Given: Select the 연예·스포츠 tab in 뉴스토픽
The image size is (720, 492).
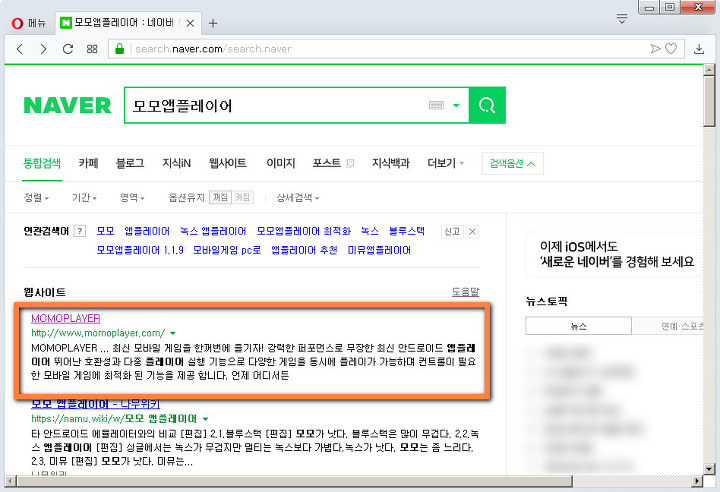Looking at the screenshot, I should [x=668, y=326].
